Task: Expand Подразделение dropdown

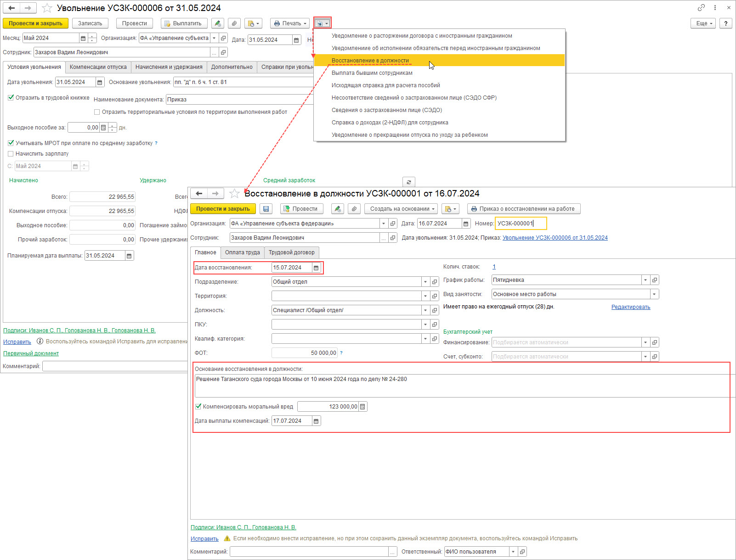Action: (425, 282)
